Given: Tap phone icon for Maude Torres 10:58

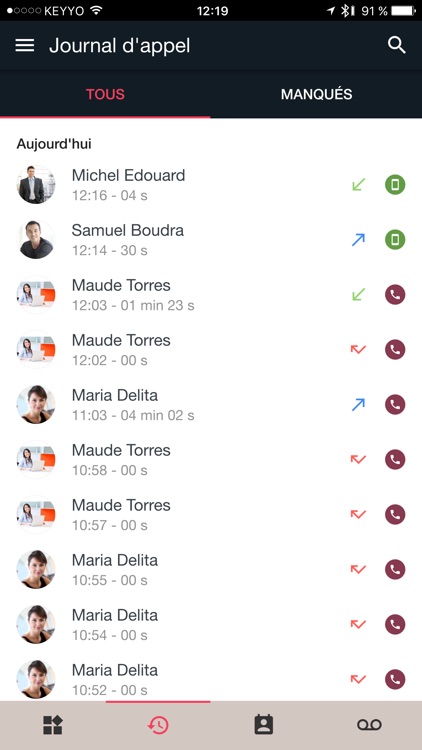Looking at the screenshot, I should tap(395, 460).
